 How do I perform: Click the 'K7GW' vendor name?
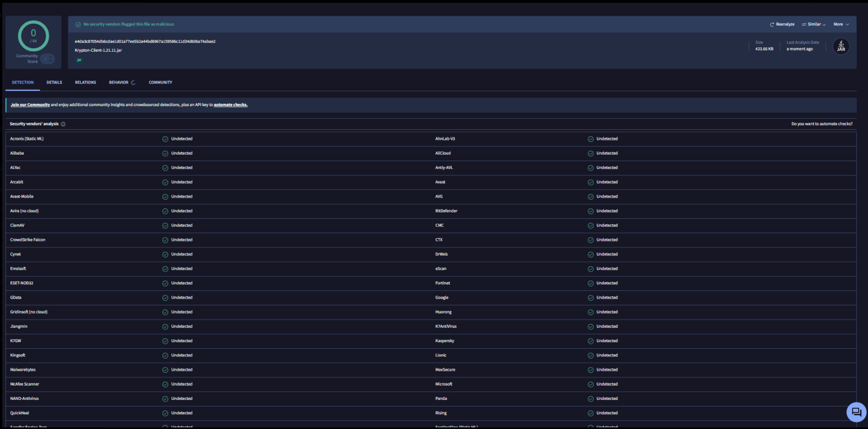(15, 341)
